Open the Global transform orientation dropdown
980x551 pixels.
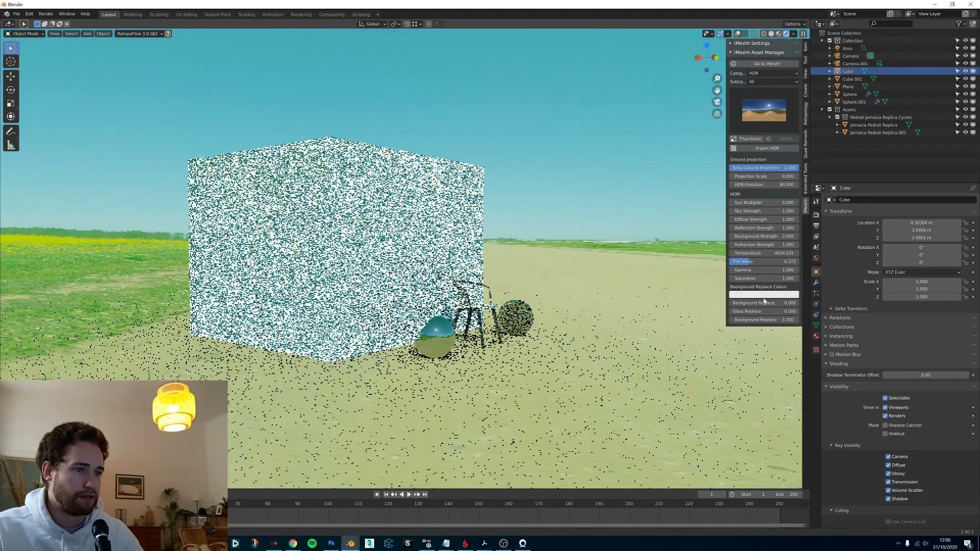373,24
